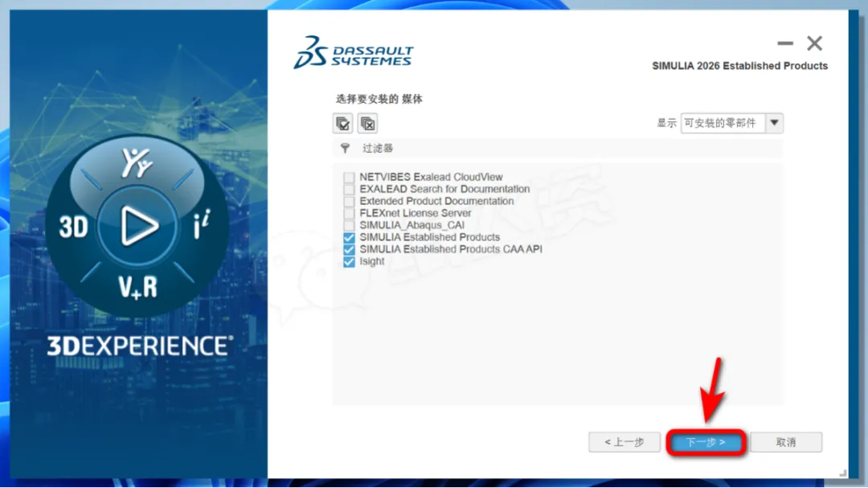868x488 pixels.
Task: Click the i information quadrant of compass
Action: tap(202, 224)
